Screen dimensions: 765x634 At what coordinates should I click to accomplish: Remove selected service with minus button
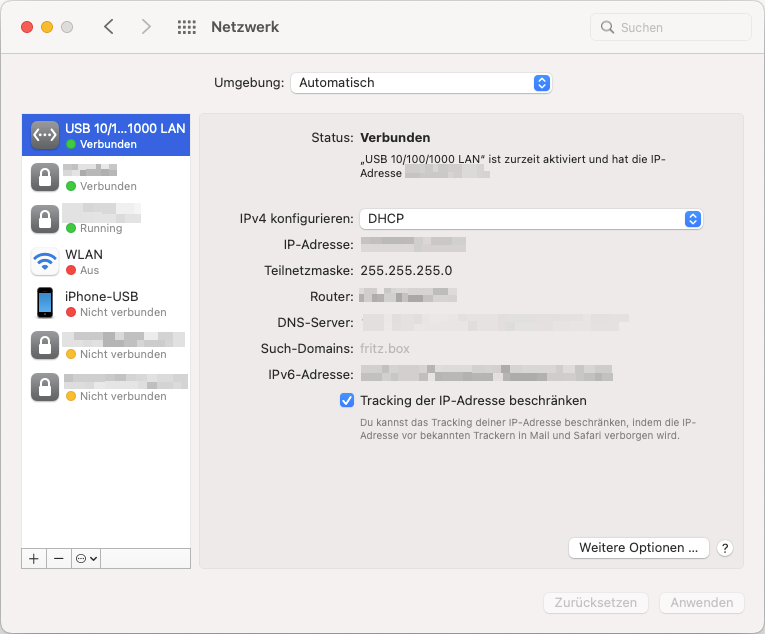click(x=59, y=559)
